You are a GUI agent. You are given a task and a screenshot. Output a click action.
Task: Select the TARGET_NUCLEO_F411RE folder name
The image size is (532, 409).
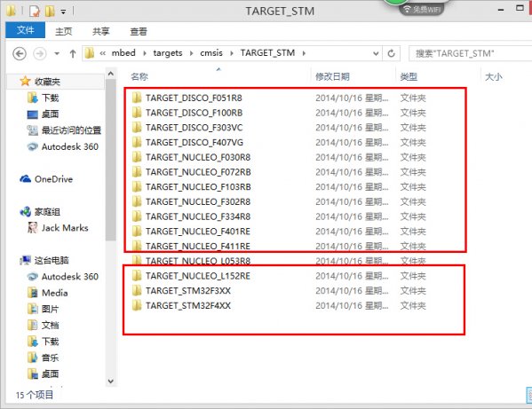[x=198, y=247]
